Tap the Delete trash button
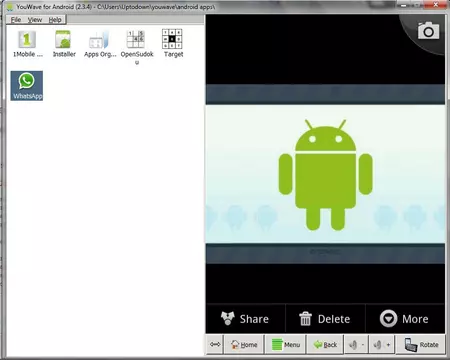This screenshot has height=360, width=450. point(325,319)
